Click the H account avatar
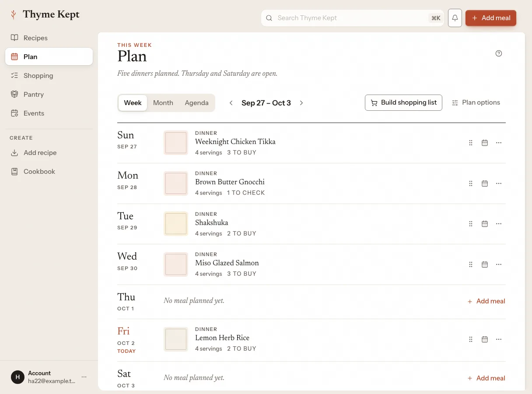Screen dimensions: 532x394 click(x=17, y=377)
